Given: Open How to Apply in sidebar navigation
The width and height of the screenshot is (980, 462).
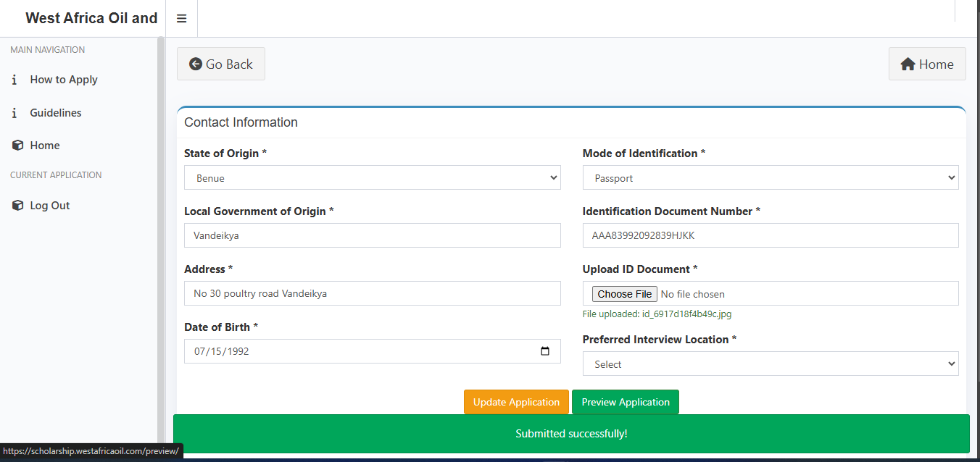Looking at the screenshot, I should pos(64,80).
